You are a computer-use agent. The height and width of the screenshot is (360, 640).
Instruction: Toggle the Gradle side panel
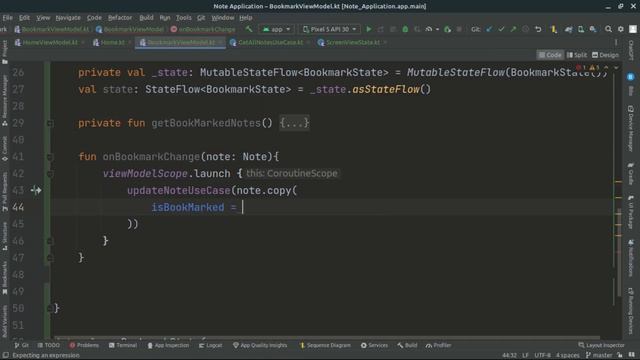631,174
